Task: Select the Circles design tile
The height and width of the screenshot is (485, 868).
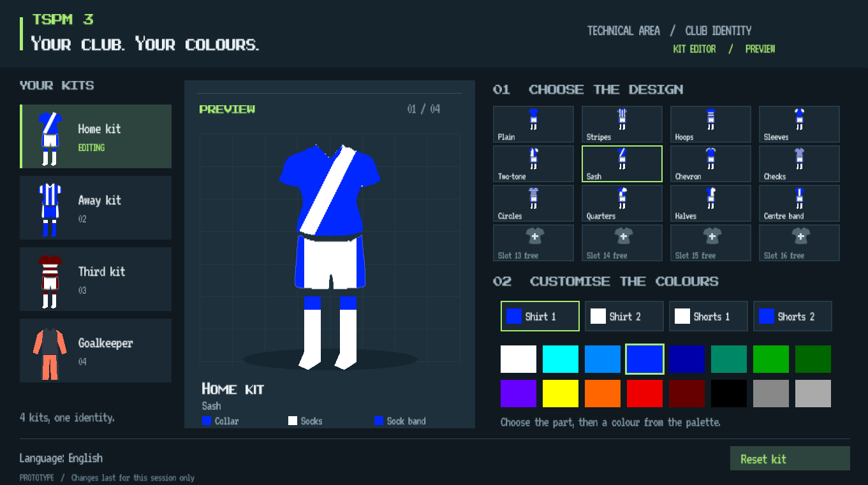Action: tap(533, 203)
